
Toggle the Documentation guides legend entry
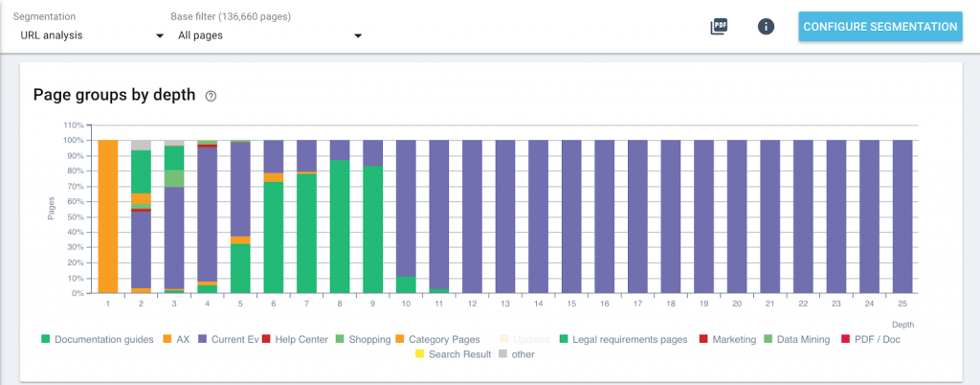click(97, 339)
